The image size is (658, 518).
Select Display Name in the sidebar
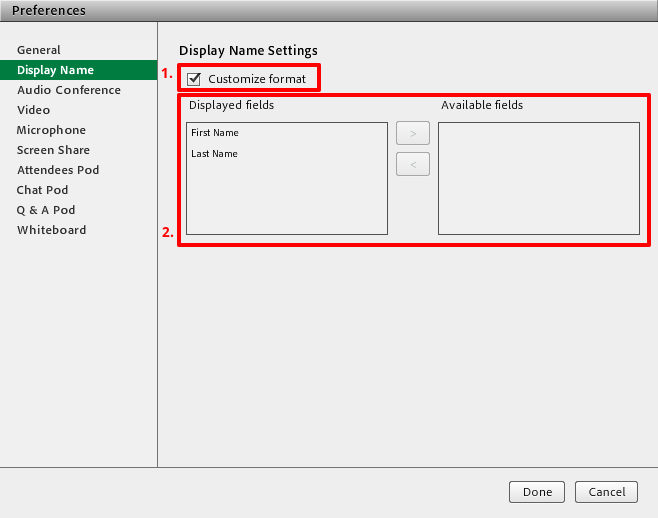click(55, 70)
